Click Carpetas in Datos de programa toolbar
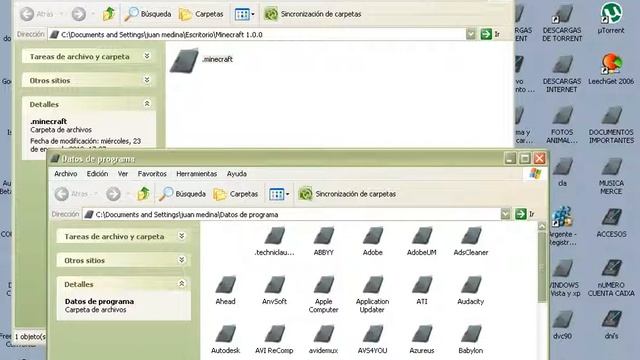The height and width of the screenshot is (360, 640). [x=236, y=194]
